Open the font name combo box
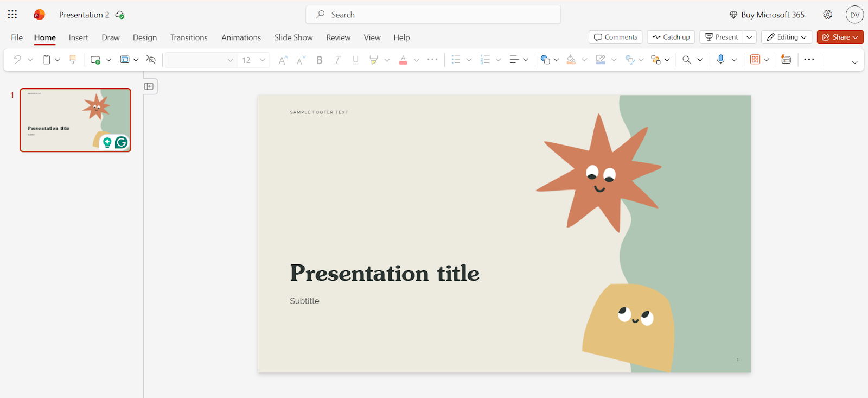The height and width of the screenshot is (398, 868). coord(201,60)
